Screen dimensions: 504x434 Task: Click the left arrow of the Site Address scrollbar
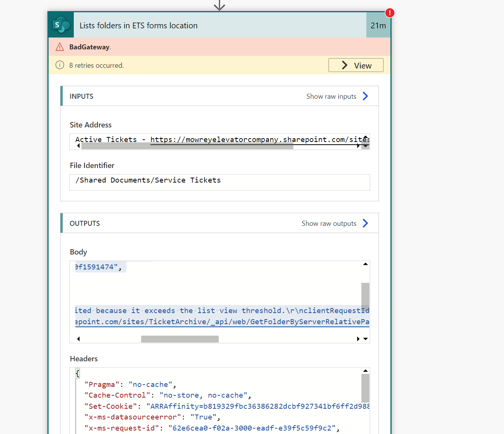click(78, 146)
